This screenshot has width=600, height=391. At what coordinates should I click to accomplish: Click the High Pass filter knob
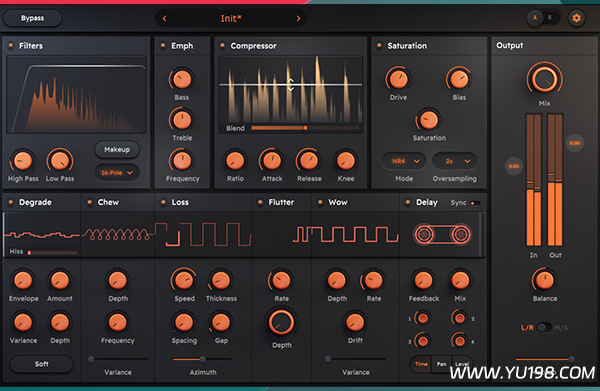23,161
